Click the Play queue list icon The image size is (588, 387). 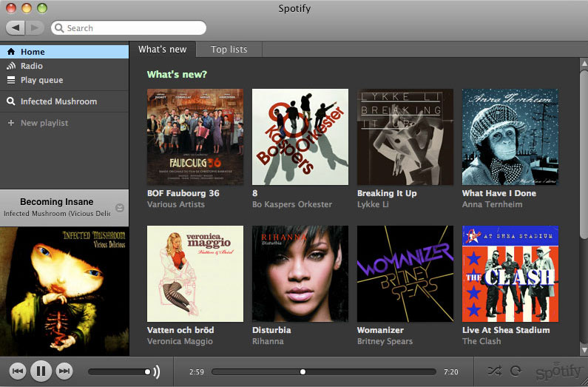[x=11, y=80]
